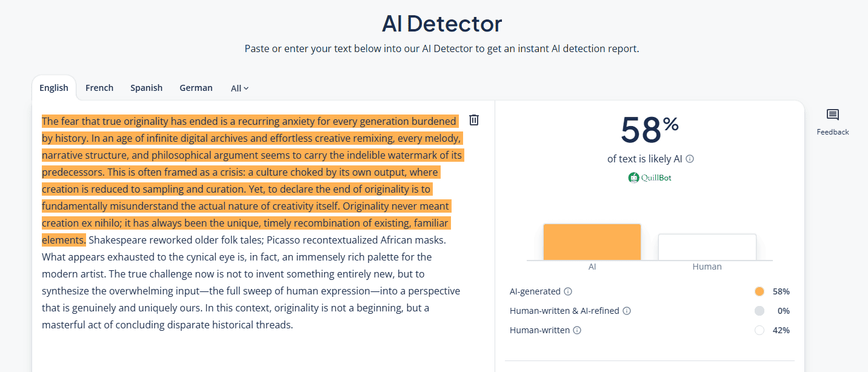Image resolution: width=868 pixels, height=372 pixels.
Task: Click info icon next to Human-written label
Action: (577, 330)
